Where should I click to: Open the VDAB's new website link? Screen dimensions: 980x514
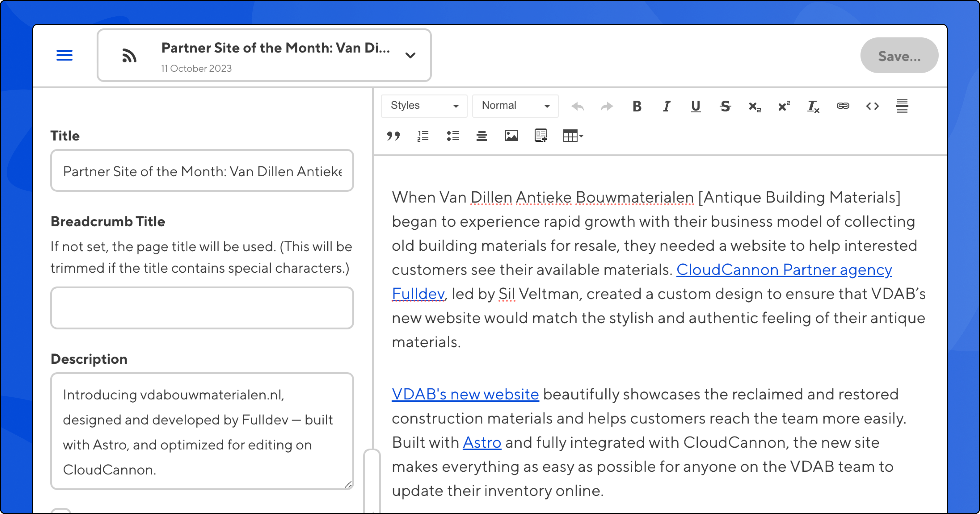[x=465, y=394]
